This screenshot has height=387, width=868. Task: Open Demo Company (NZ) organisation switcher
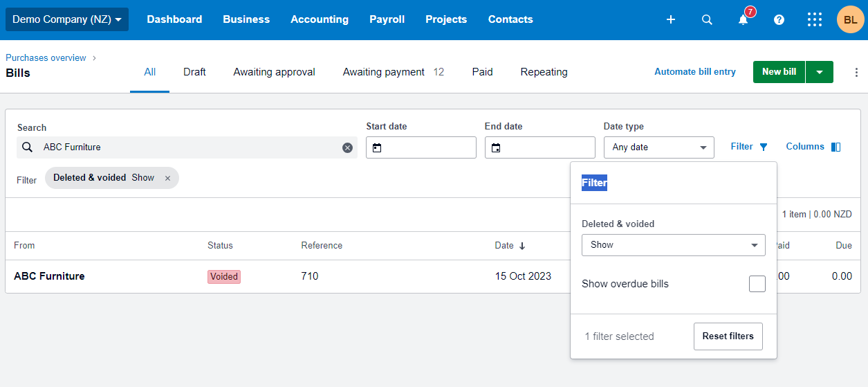pyautogui.click(x=67, y=19)
